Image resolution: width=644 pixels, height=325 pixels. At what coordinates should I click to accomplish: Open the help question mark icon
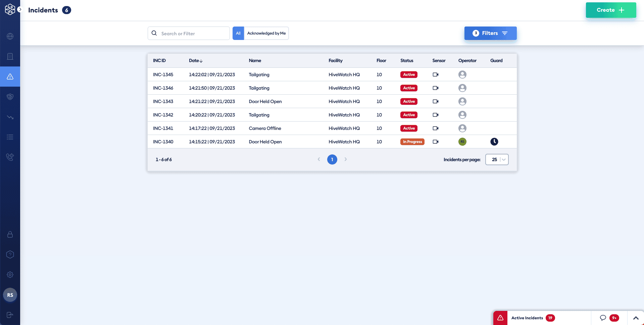[x=10, y=254]
